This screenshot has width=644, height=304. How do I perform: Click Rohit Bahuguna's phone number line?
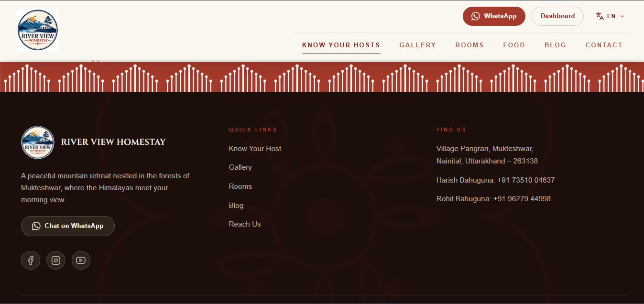click(x=493, y=199)
